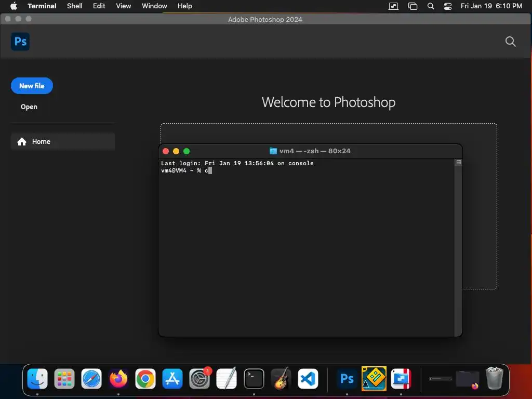This screenshot has height=399, width=532.
Task: Maximize Terminal window with green button
Action: pyautogui.click(x=187, y=151)
